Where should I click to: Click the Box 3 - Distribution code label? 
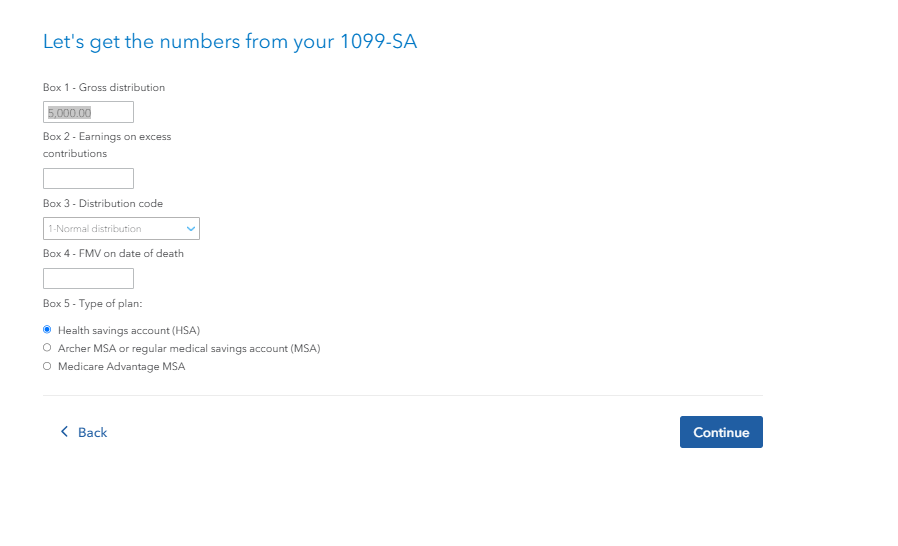tap(103, 203)
